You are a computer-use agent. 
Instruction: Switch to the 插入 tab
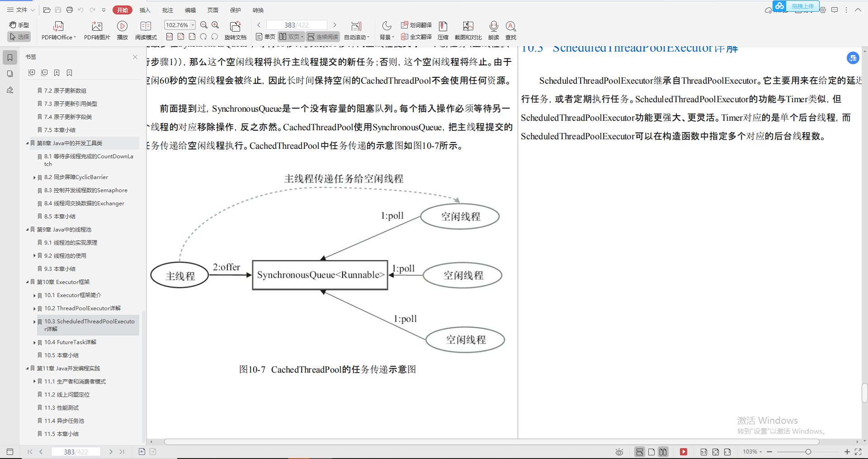coord(145,10)
